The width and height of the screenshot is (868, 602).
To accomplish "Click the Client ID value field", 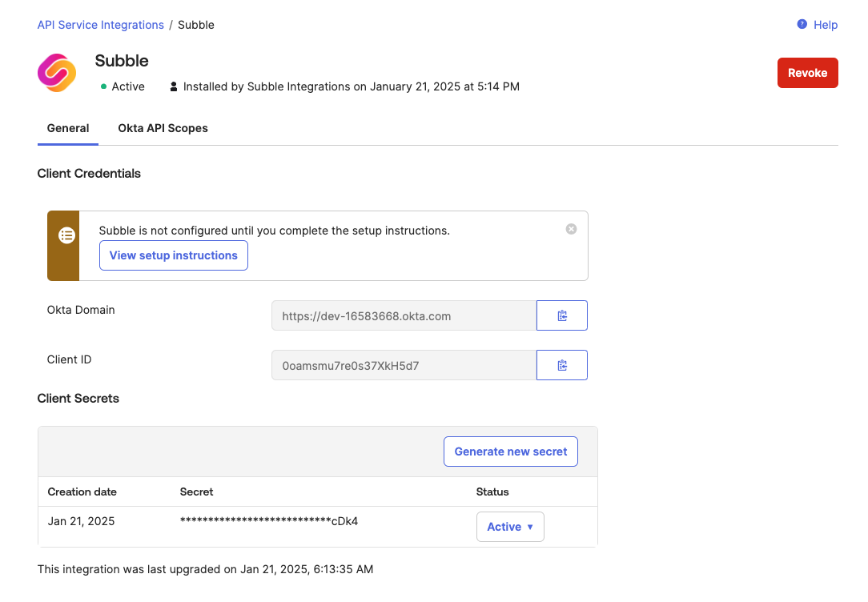I will (x=404, y=365).
